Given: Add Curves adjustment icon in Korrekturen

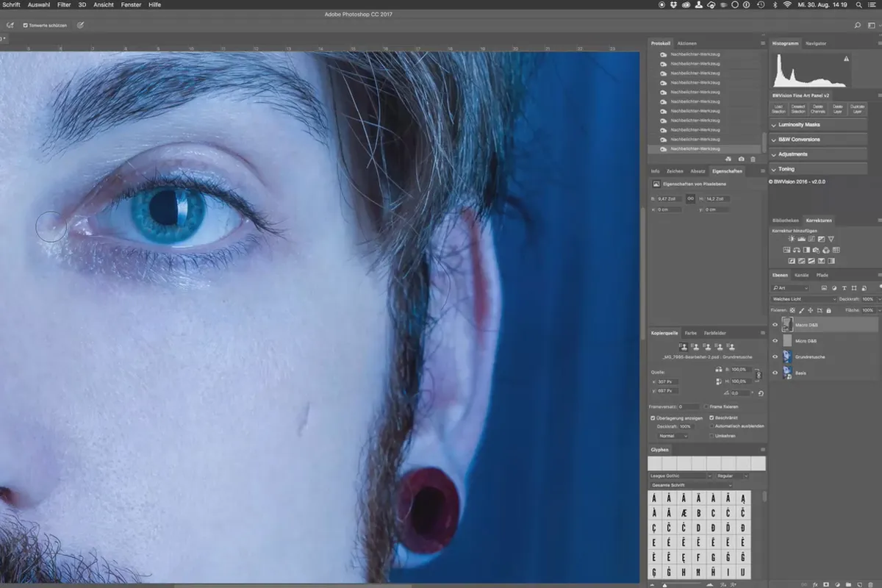Looking at the screenshot, I should (811, 239).
